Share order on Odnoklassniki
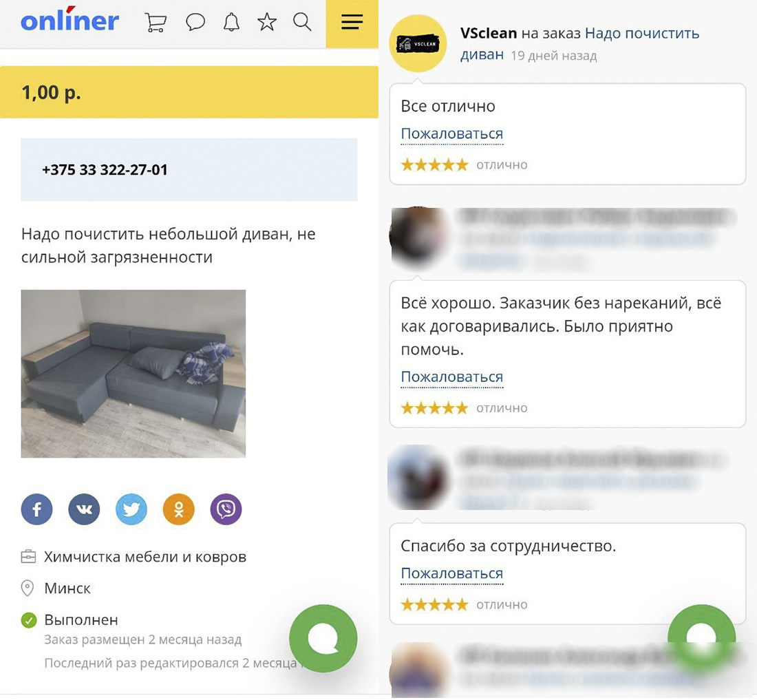 179,509
